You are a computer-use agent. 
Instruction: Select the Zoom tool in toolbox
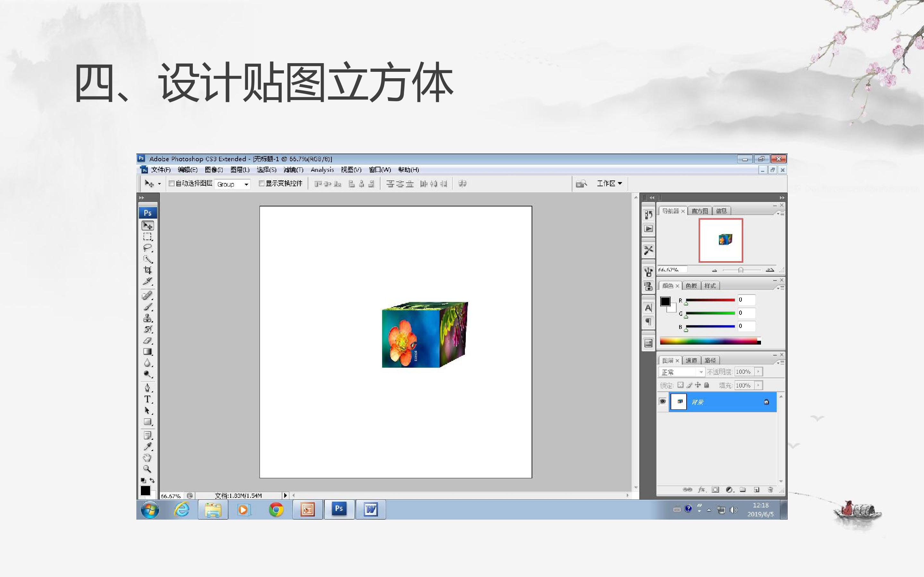147,469
